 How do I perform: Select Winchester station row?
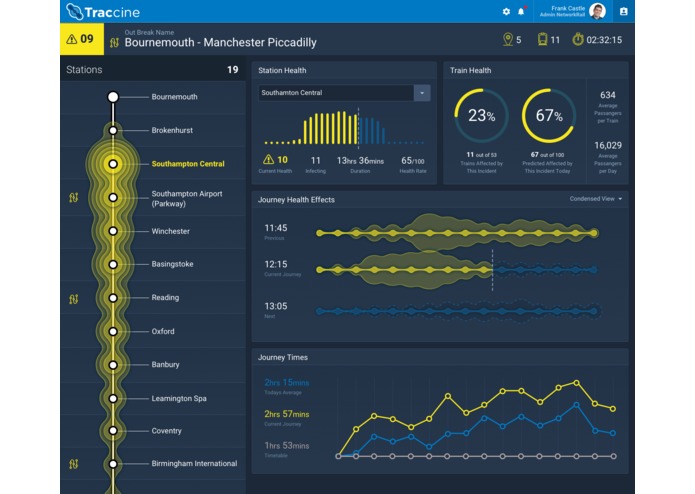153,231
